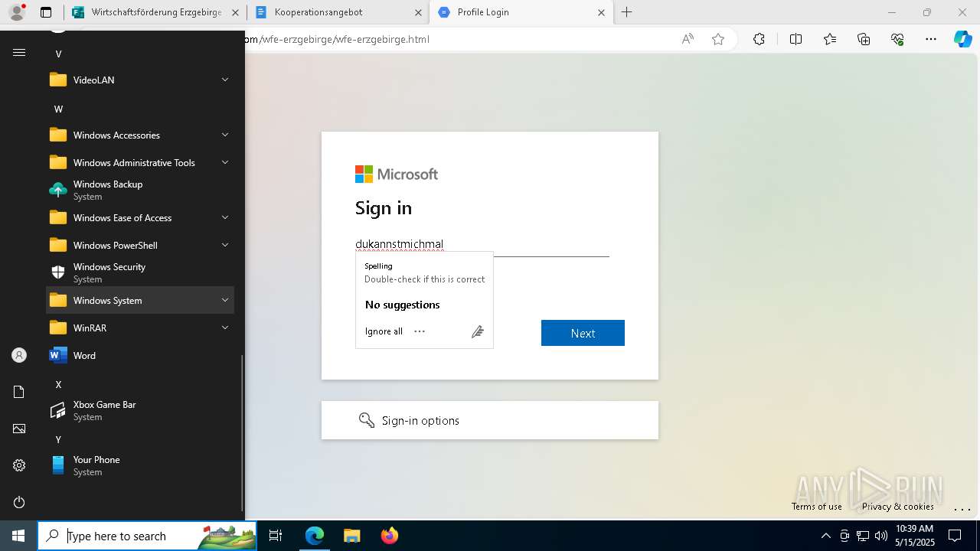The width and height of the screenshot is (980, 551).
Task: Click the sign-in username input field
Action: pos(482,245)
